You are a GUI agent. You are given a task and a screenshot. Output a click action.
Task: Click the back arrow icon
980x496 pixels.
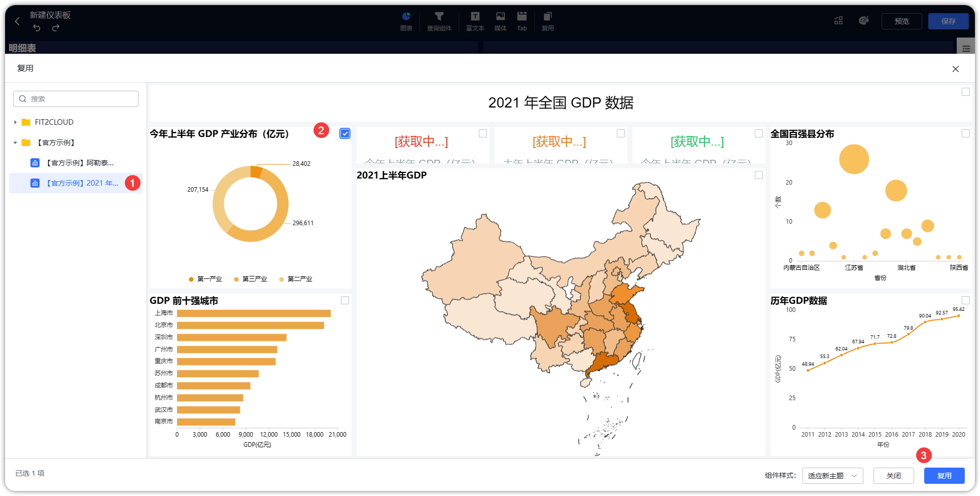17,21
